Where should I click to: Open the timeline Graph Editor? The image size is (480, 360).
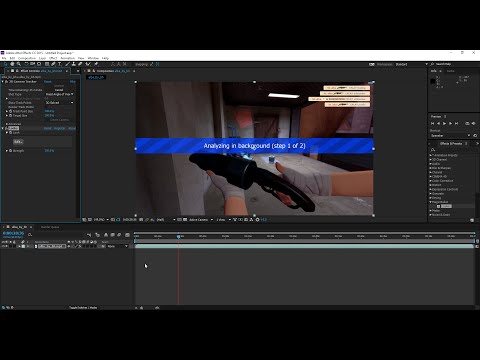[x=127, y=235]
